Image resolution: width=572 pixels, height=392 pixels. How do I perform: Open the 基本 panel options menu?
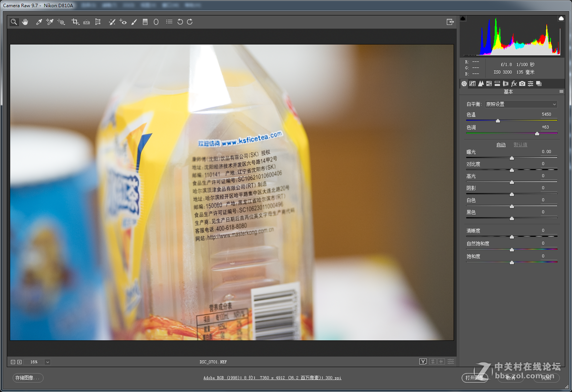pyautogui.click(x=561, y=91)
